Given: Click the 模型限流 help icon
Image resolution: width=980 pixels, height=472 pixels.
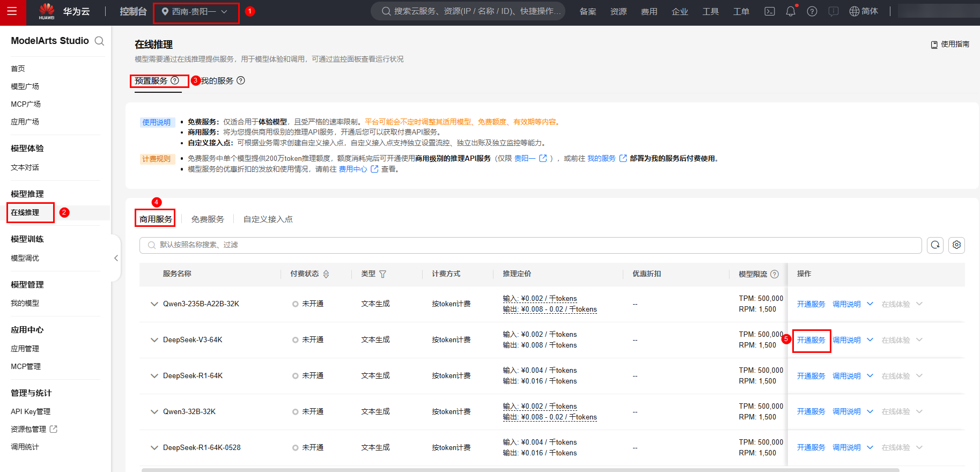Looking at the screenshot, I should (775, 274).
